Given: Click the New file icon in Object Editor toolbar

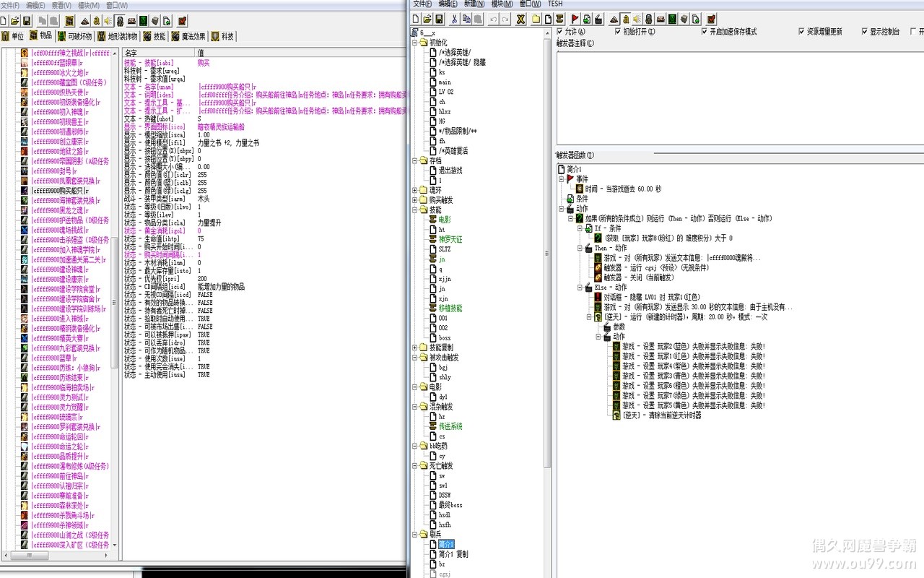Looking at the screenshot, I should pyautogui.click(x=3, y=20).
